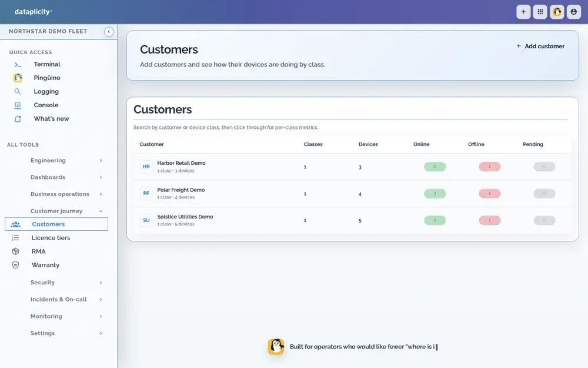Click the Logging magnifier icon

coord(18,91)
